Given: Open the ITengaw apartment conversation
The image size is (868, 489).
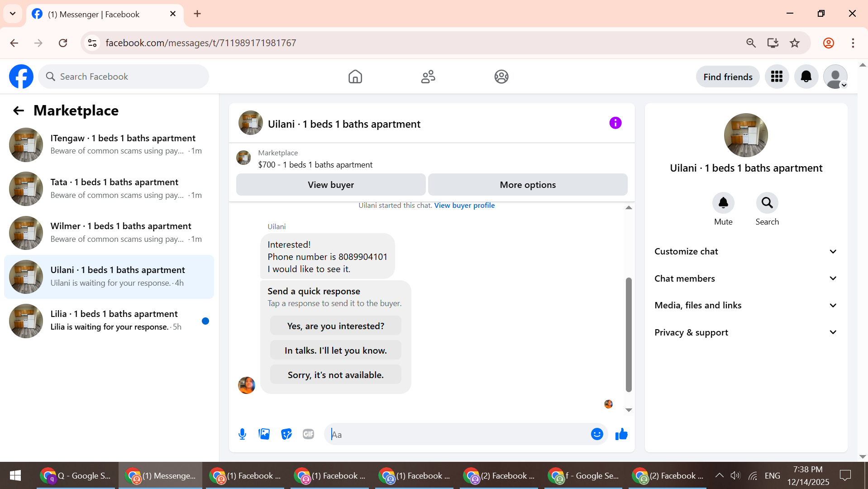Looking at the screenshot, I should point(109,145).
